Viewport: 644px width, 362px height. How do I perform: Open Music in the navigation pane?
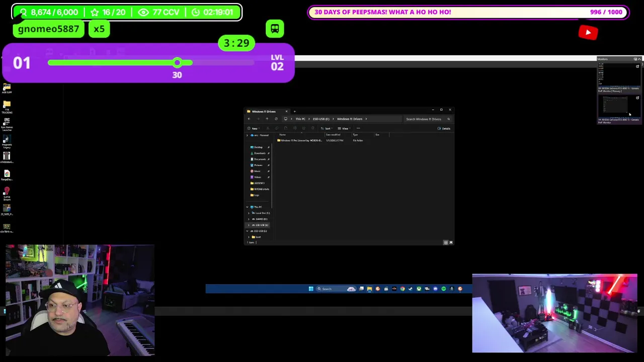(x=257, y=171)
